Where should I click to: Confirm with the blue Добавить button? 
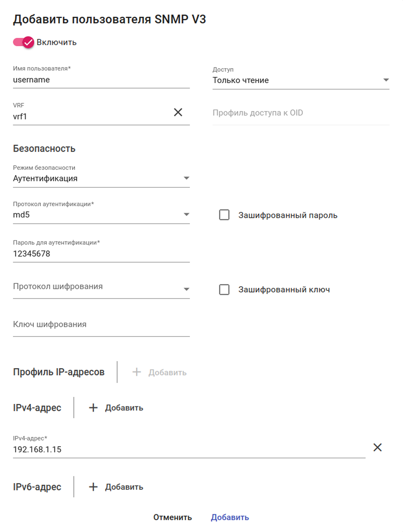click(x=230, y=517)
